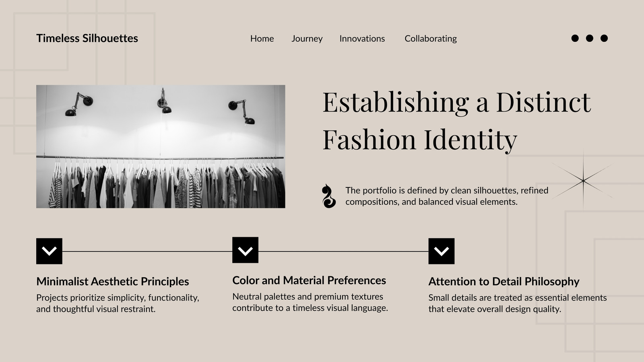Click the thin starburst sparkle decoration
The image size is (644, 362).
click(583, 181)
